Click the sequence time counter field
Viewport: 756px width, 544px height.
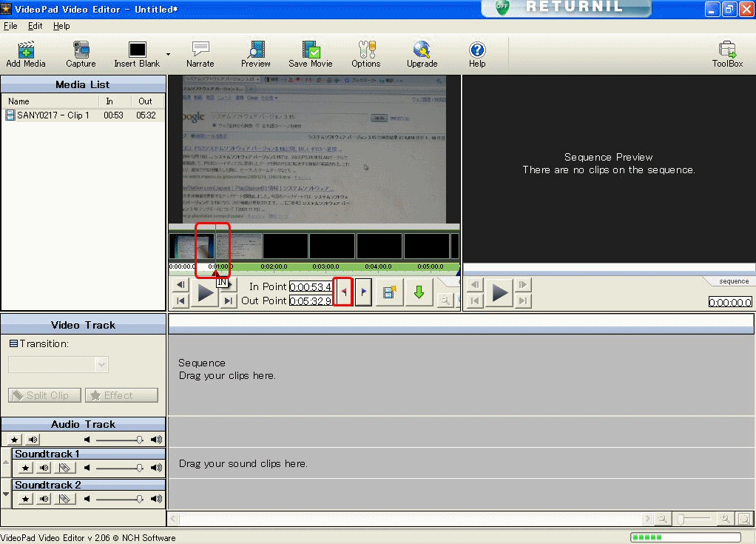pos(730,303)
